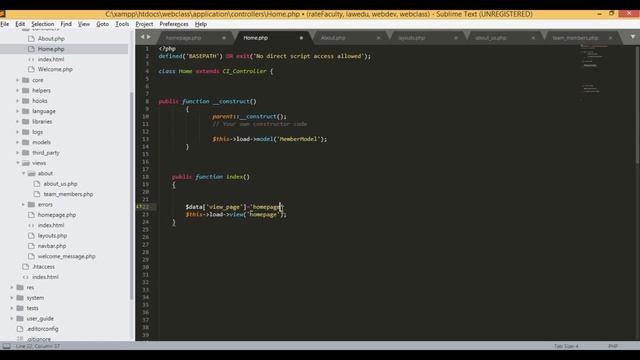Click the editor vertical scrollbar
640x360 pixels.
tap(638, 104)
